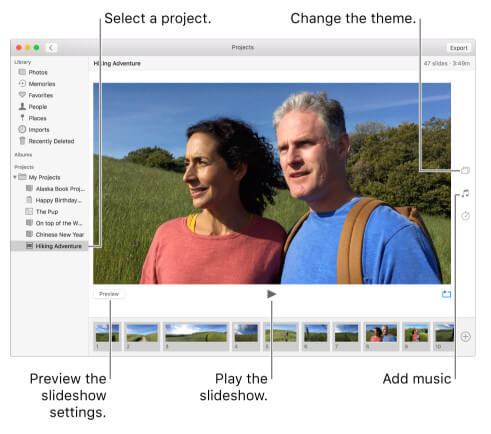The image size is (491, 434).
Task: Go back with the toolbar chevron
Action: coord(51,48)
